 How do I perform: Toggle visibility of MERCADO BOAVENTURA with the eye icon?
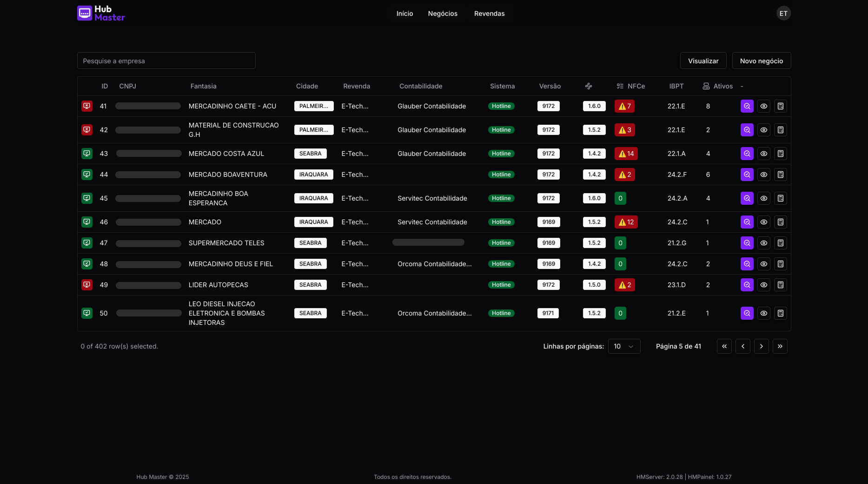pyautogui.click(x=764, y=175)
